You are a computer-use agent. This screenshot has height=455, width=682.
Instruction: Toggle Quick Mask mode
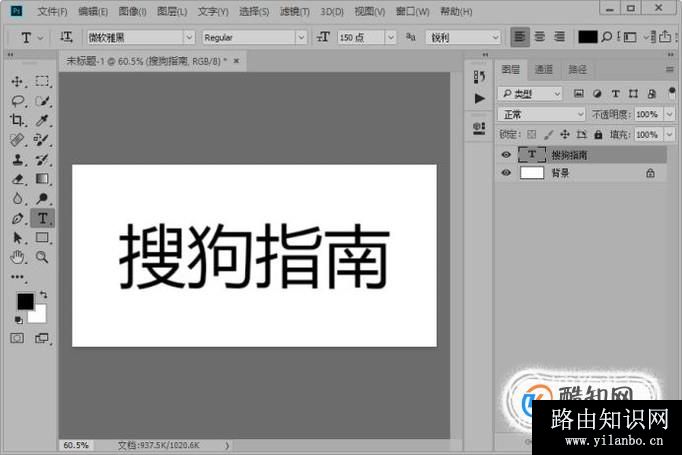(x=17, y=338)
